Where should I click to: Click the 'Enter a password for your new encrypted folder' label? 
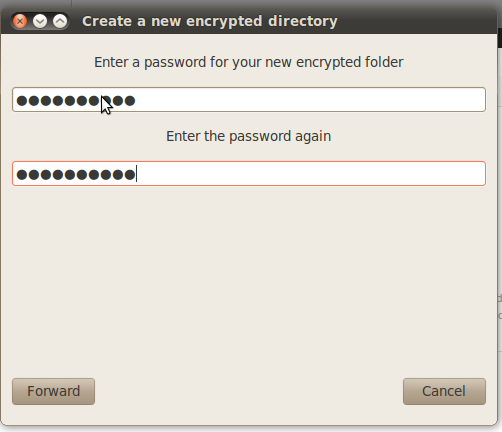tap(249, 62)
